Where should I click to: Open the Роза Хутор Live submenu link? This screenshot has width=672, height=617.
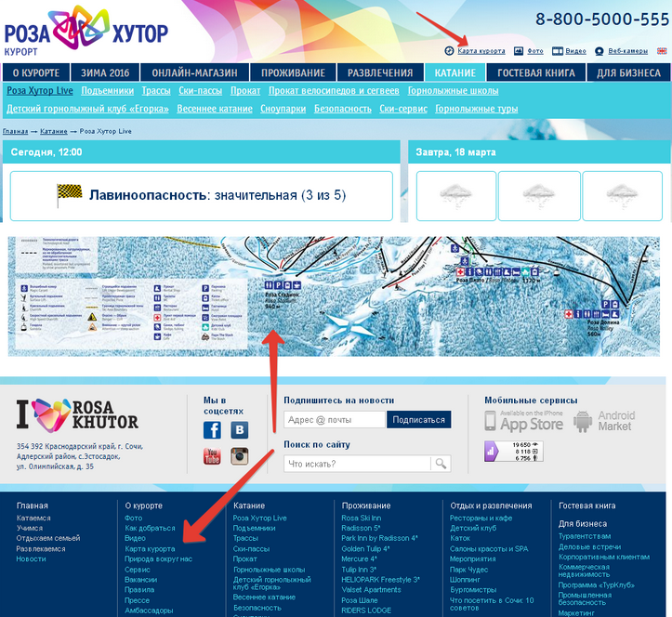pos(40,91)
